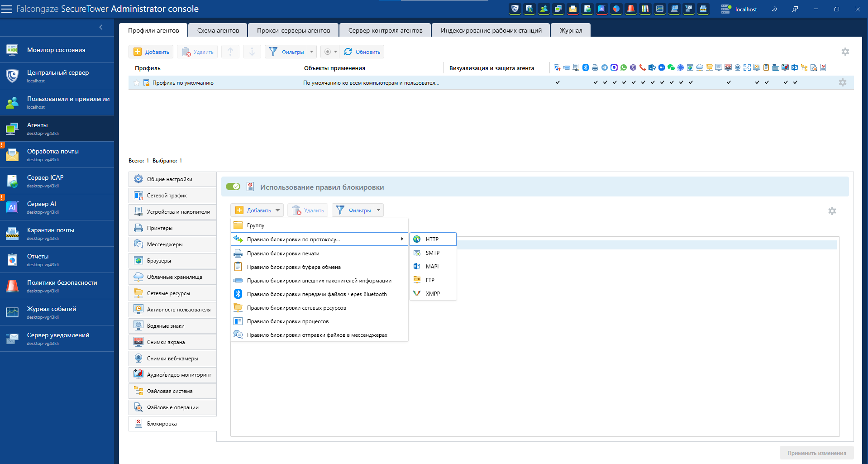Open Монитор состояния in the sidebar

point(57,50)
